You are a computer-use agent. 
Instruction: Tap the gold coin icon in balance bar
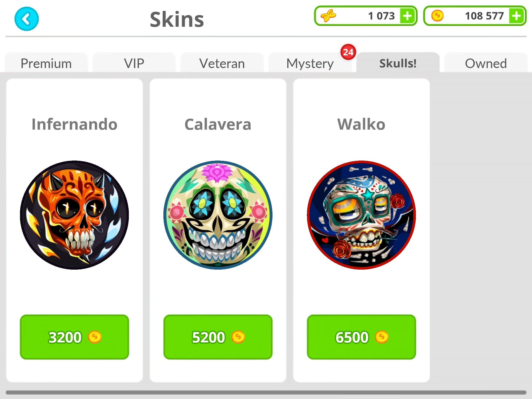pyautogui.click(x=437, y=16)
